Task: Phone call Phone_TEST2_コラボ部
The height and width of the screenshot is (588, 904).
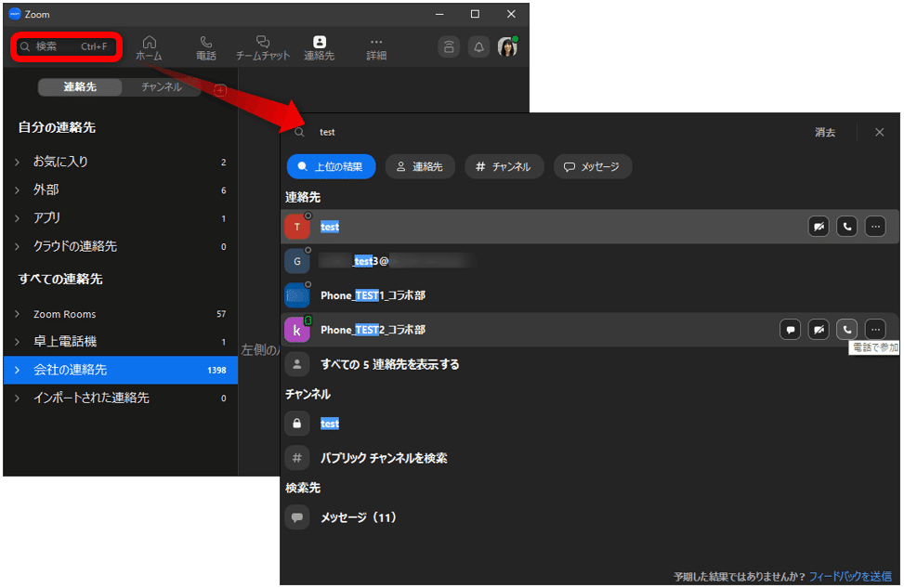Action: (x=847, y=330)
